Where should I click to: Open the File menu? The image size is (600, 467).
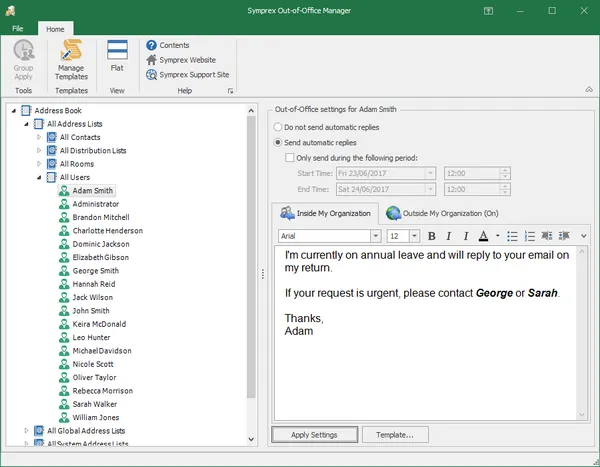18,29
